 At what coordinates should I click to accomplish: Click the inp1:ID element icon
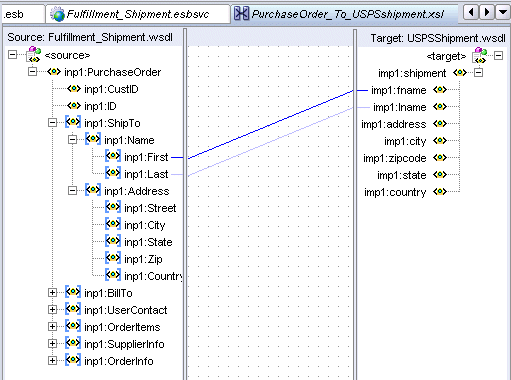74,106
